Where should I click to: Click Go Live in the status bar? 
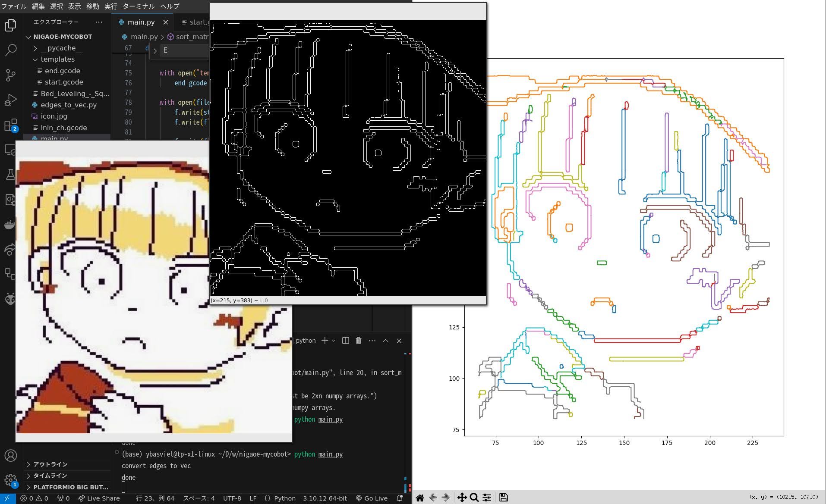pyautogui.click(x=372, y=498)
